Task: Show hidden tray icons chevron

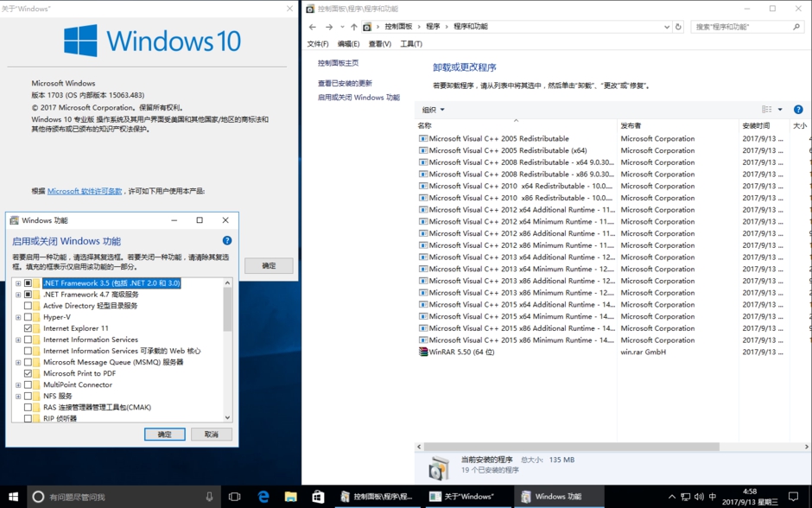Action: click(x=672, y=497)
